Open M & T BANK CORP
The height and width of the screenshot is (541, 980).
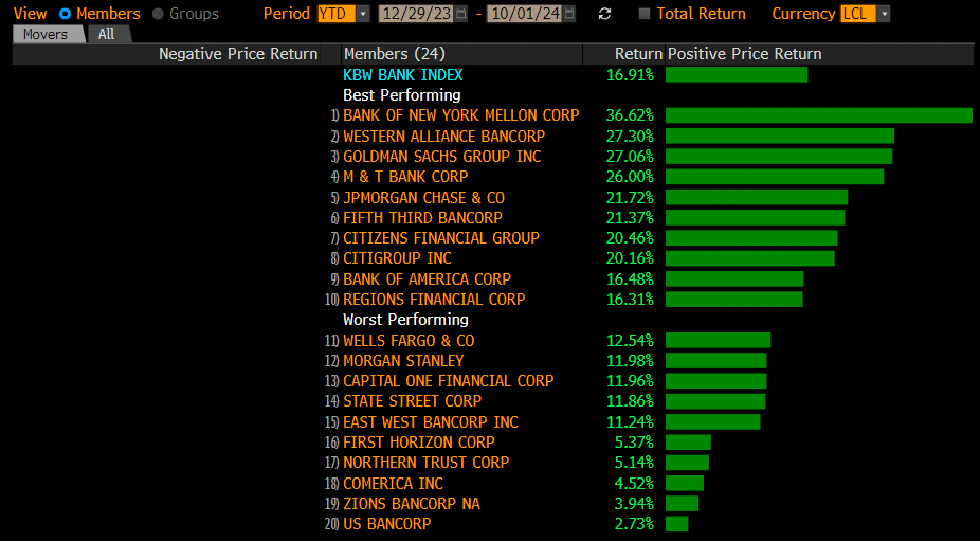pos(405,177)
